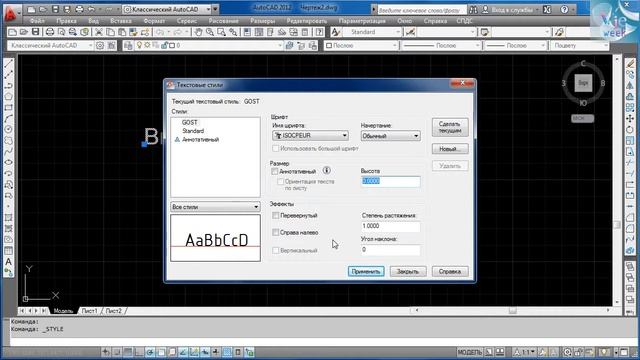Switch to the Лист2 layout tab

click(113, 311)
